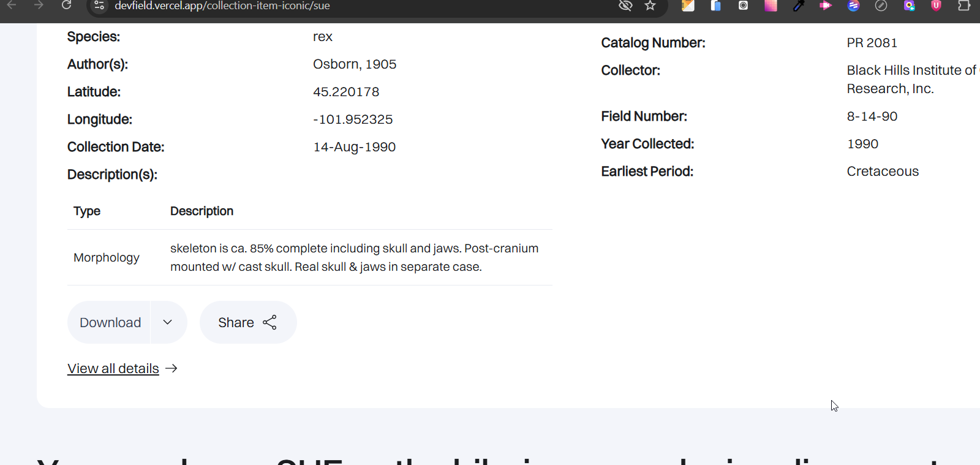Reload the page with the refresh icon
The width and height of the screenshot is (980, 465).
click(67, 6)
